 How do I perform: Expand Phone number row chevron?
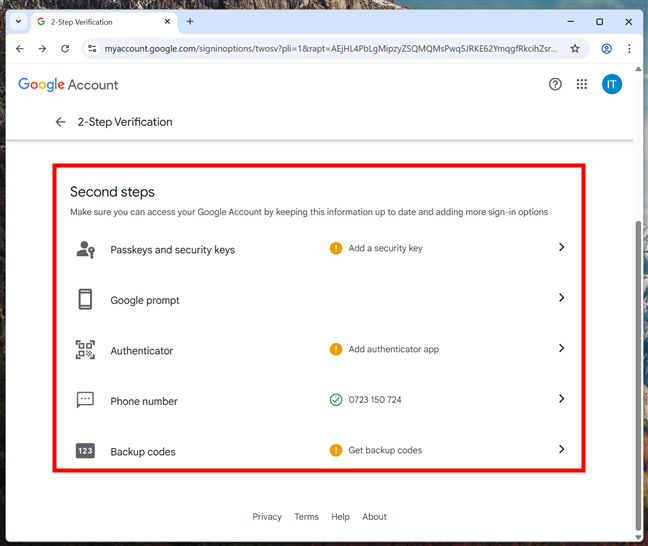tap(561, 398)
